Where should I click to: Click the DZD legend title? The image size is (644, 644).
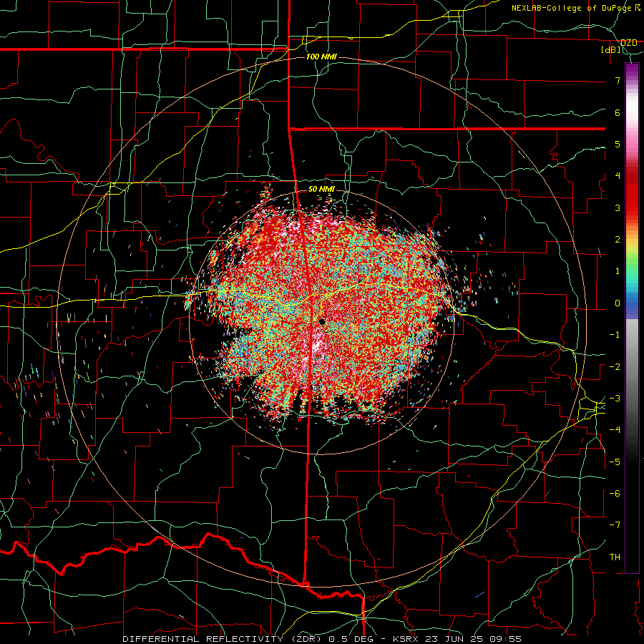(629, 43)
